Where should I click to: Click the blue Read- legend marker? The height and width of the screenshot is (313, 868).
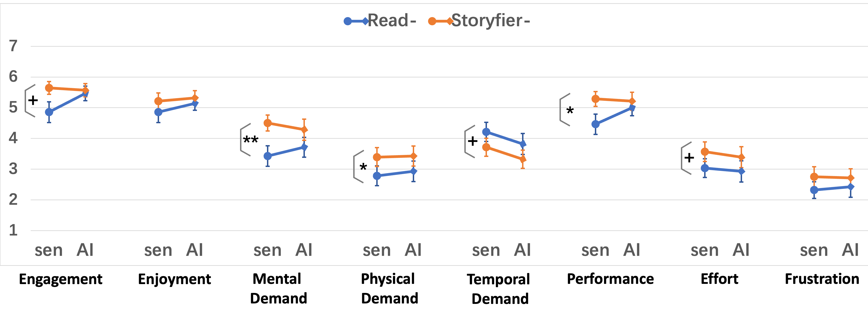tap(356, 21)
